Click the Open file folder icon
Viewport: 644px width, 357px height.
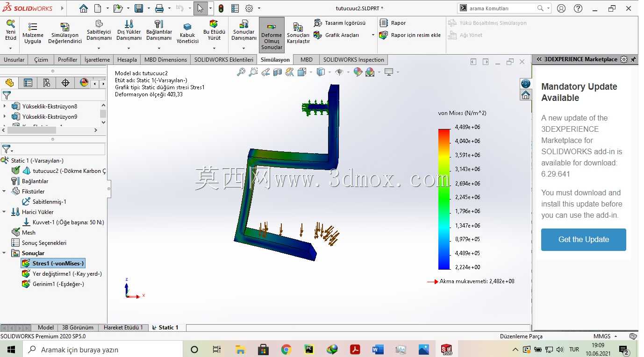point(118,8)
